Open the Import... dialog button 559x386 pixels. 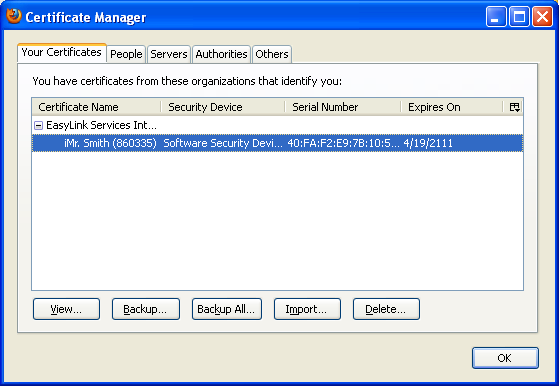307,309
